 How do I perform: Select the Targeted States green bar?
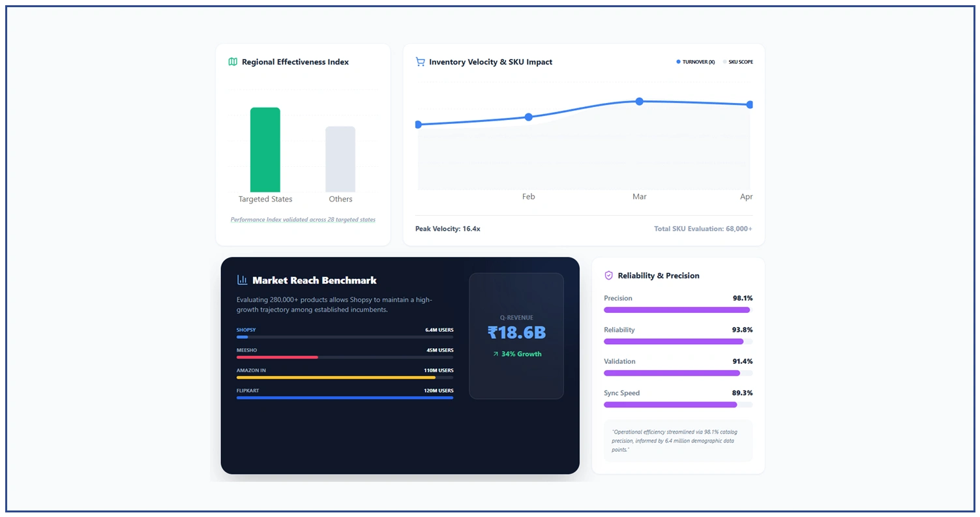tap(265, 149)
